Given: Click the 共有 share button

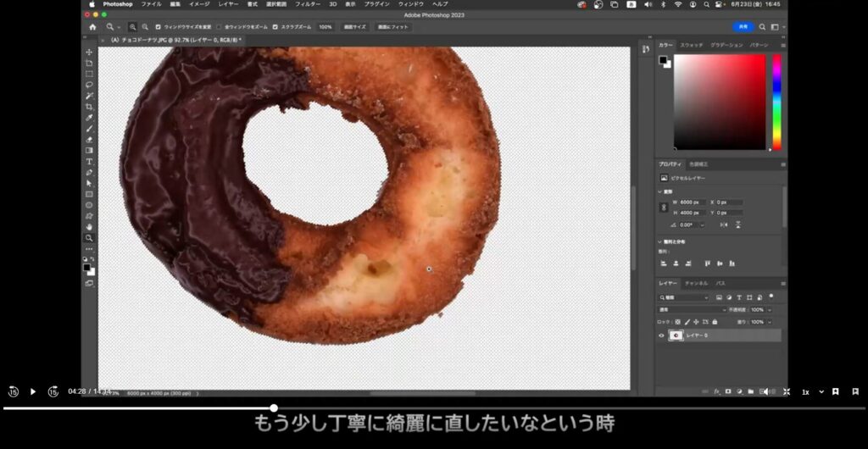Looking at the screenshot, I should pyautogui.click(x=743, y=27).
